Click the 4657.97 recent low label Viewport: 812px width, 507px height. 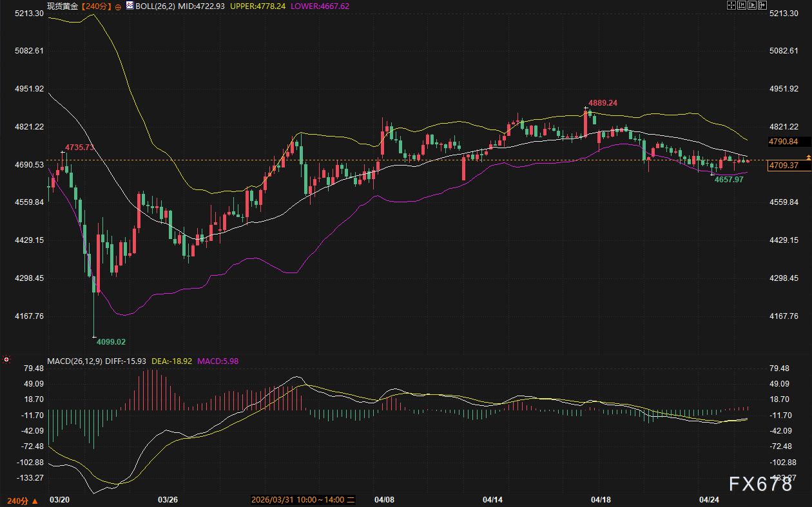point(729,180)
